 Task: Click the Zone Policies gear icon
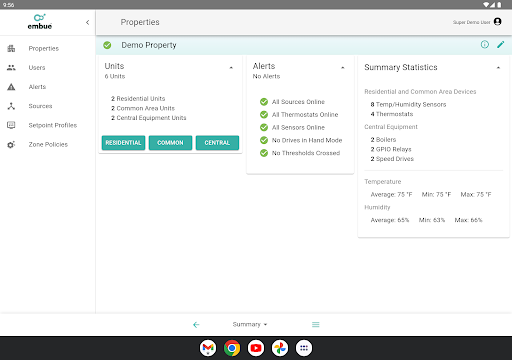[11, 145]
